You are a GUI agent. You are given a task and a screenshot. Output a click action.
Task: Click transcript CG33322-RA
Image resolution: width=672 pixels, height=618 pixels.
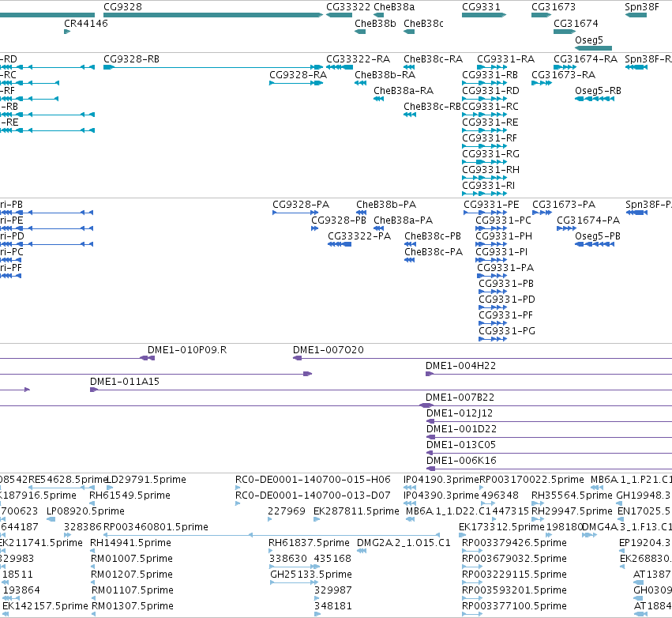[340, 67]
